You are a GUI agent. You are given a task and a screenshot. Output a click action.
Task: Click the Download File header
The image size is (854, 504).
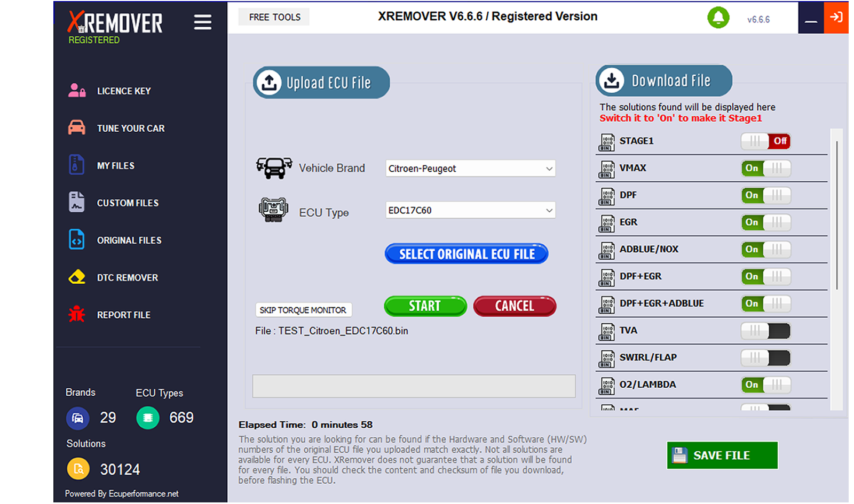[x=664, y=81]
